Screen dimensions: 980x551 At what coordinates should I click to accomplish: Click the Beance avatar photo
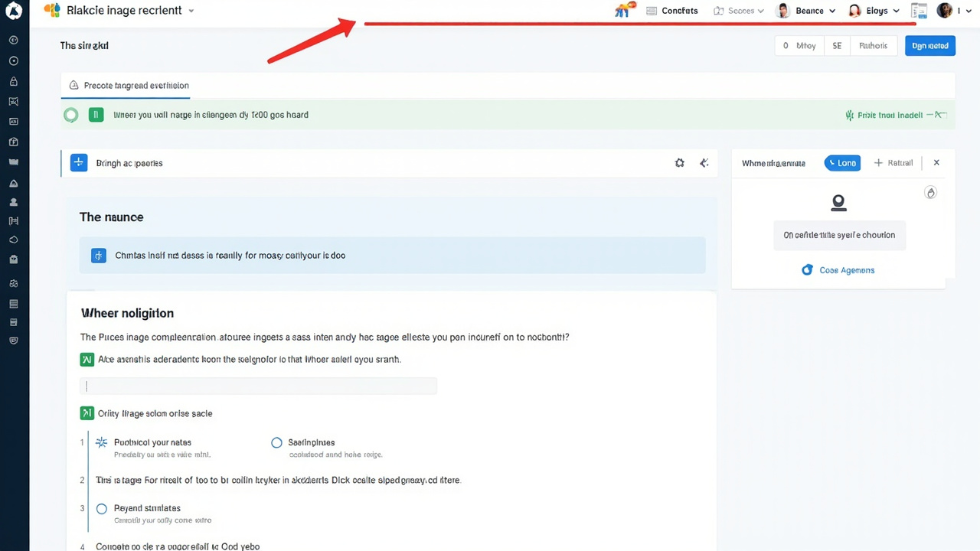782,11
